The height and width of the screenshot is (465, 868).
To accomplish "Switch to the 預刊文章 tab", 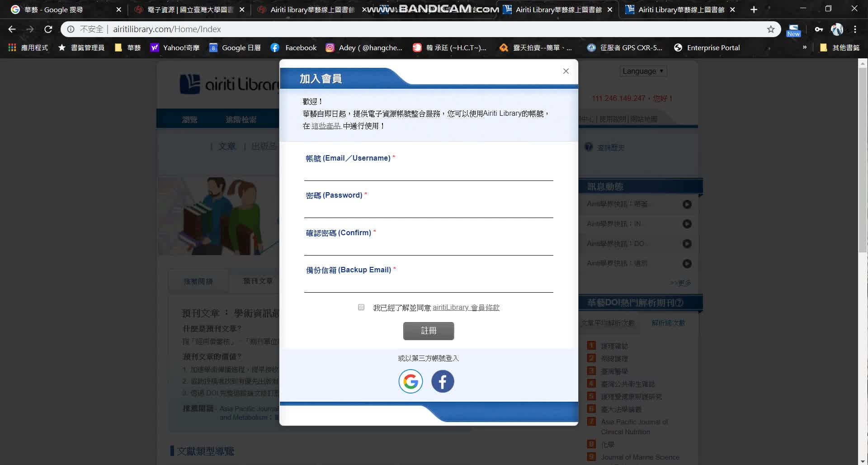I will pyautogui.click(x=258, y=281).
